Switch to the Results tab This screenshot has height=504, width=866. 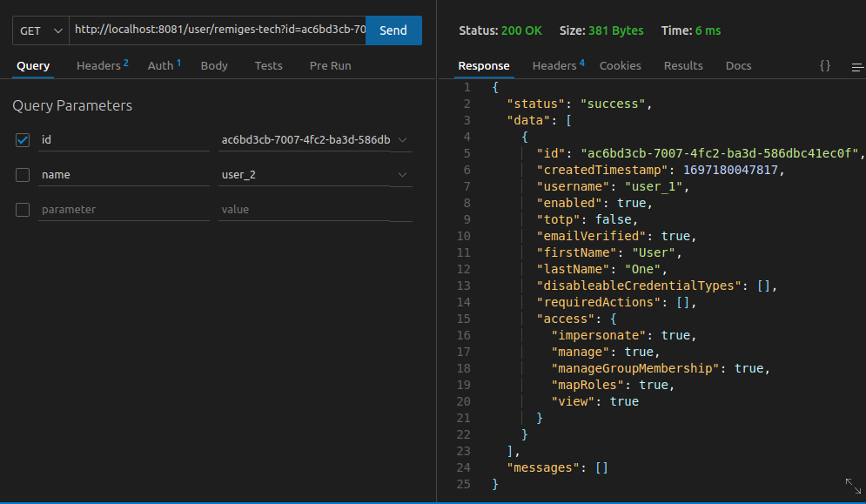tap(683, 65)
